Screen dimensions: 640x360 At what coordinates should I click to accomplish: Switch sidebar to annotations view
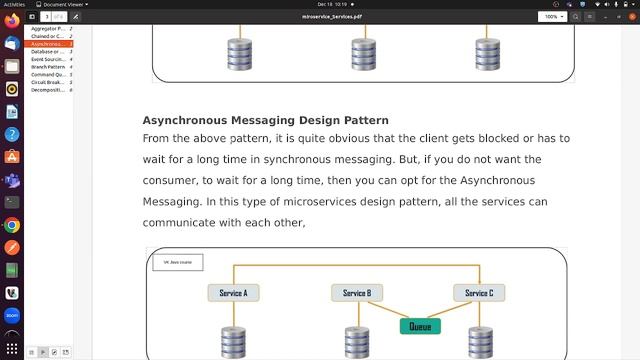(54, 352)
